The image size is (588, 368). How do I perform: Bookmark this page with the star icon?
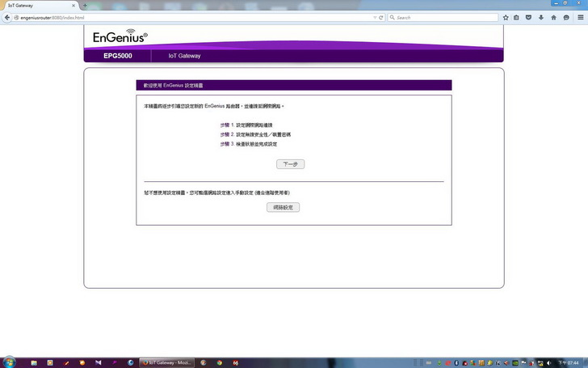(x=506, y=18)
